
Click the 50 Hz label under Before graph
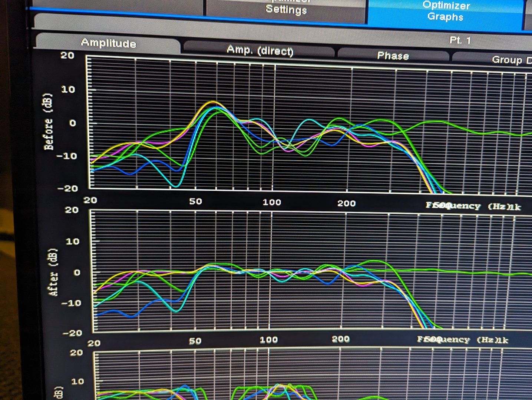point(196,201)
